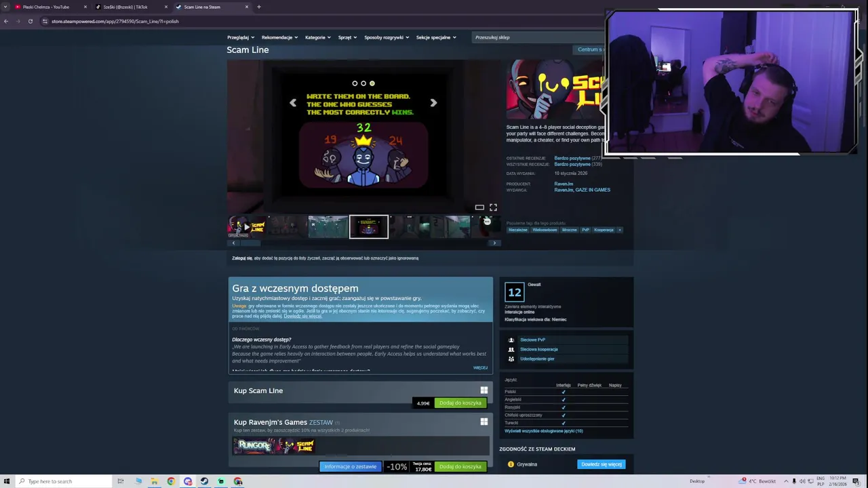This screenshot has width=868, height=488.
Task: Click the Centrum społeczności button
Action: [589, 49]
